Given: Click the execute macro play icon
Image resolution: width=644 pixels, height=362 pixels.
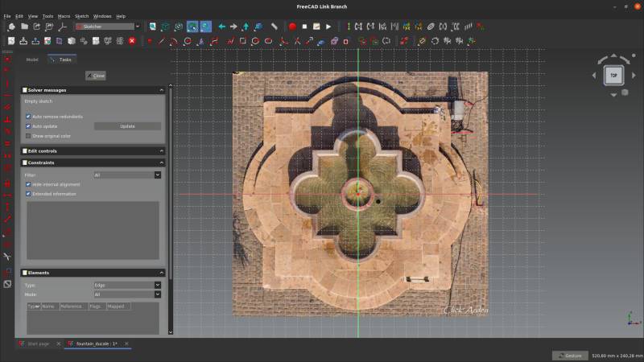Looking at the screenshot, I should [x=328, y=27].
